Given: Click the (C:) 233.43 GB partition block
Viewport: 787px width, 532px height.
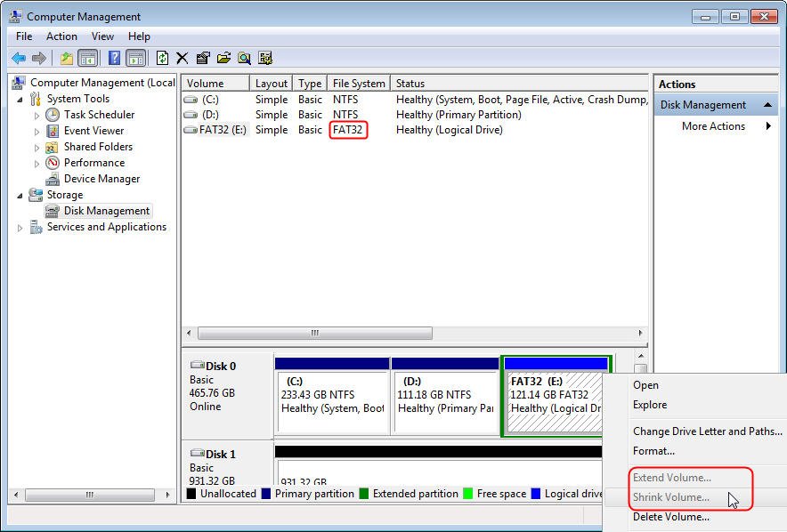Looking at the screenshot, I should tap(332, 396).
